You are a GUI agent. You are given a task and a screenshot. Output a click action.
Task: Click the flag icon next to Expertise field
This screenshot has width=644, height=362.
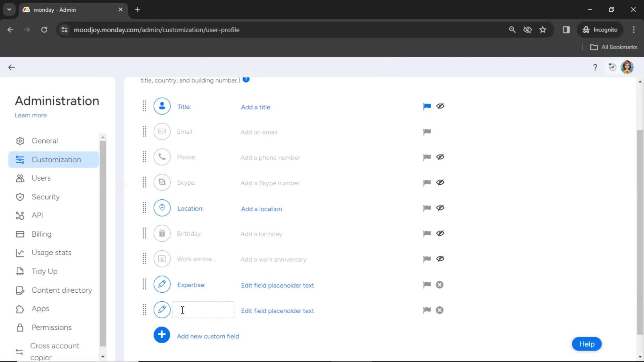(x=426, y=285)
